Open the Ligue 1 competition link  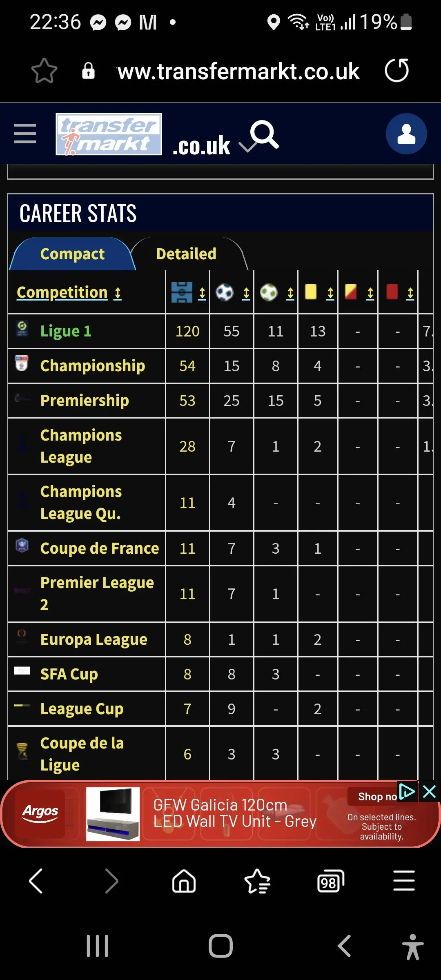[66, 331]
